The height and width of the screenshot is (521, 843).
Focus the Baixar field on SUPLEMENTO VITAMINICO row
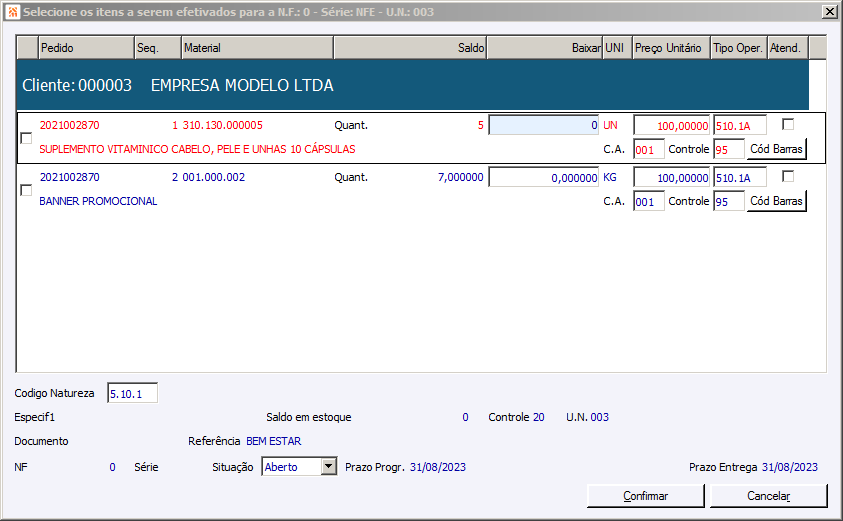[x=544, y=125]
